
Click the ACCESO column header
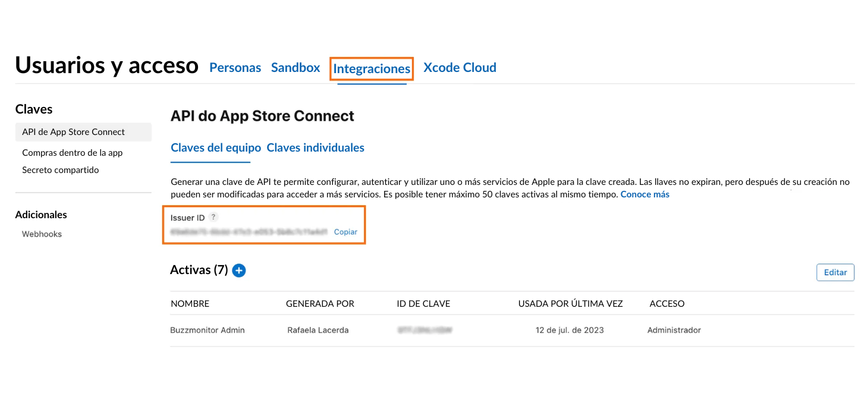pos(666,304)
